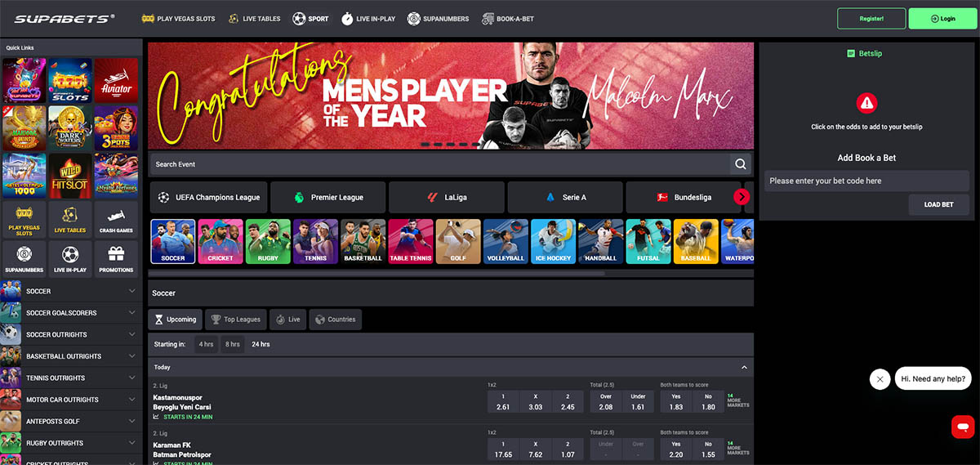980x465 pixels.
Task: Click the search magnifier icon
Action: pyautogui.click(x=741, y=164)
